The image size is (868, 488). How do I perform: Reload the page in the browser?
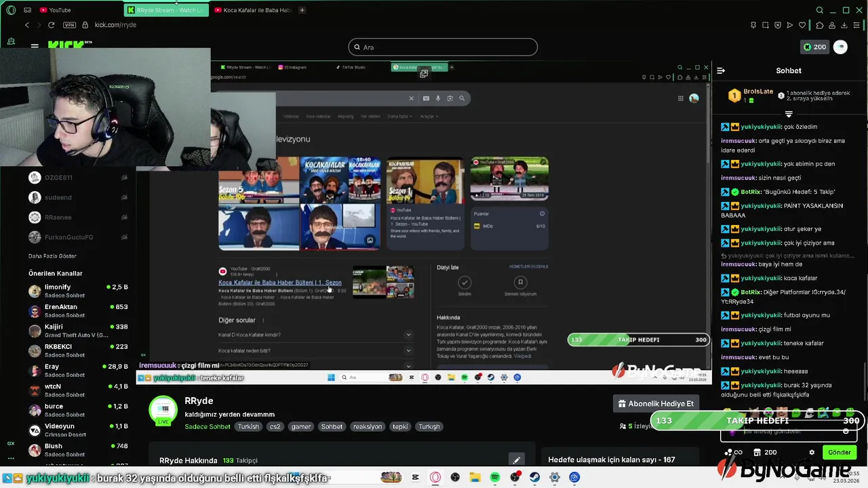click(x=51, y=25)
